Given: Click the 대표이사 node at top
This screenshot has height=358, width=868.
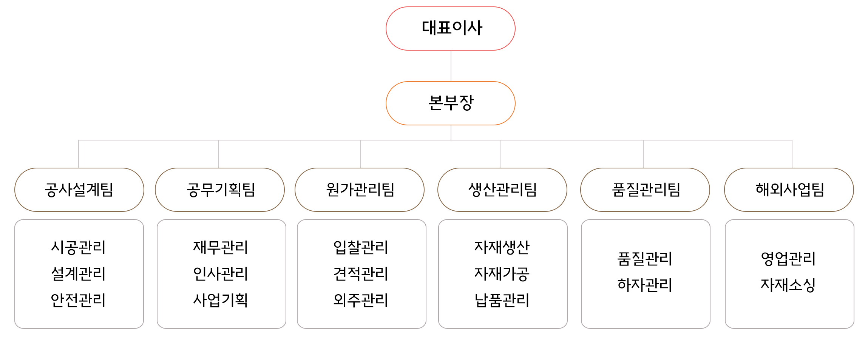Looking at the screenshot, I should pyautogui.click(x=451, y=28).
